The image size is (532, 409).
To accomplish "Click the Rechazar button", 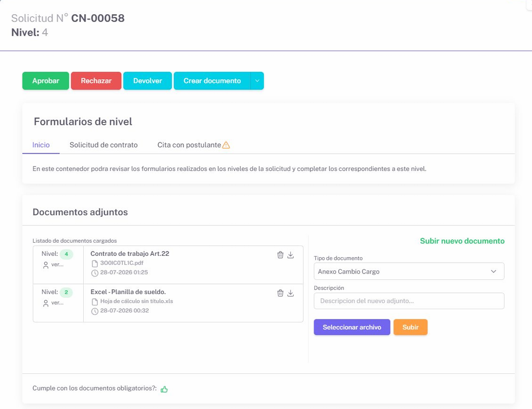I will tap(96, 81).
